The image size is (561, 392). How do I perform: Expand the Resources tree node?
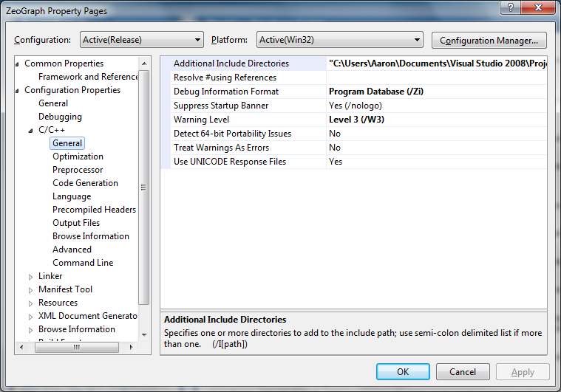[x=31, y=303]
